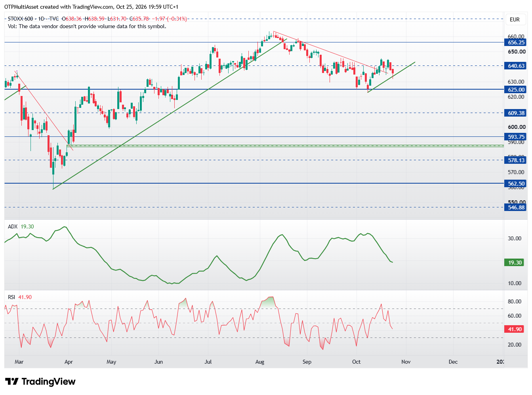This screenshot has width=532, height=395.
Task: Select the 640.63 price level label
Action: (516, 66)
